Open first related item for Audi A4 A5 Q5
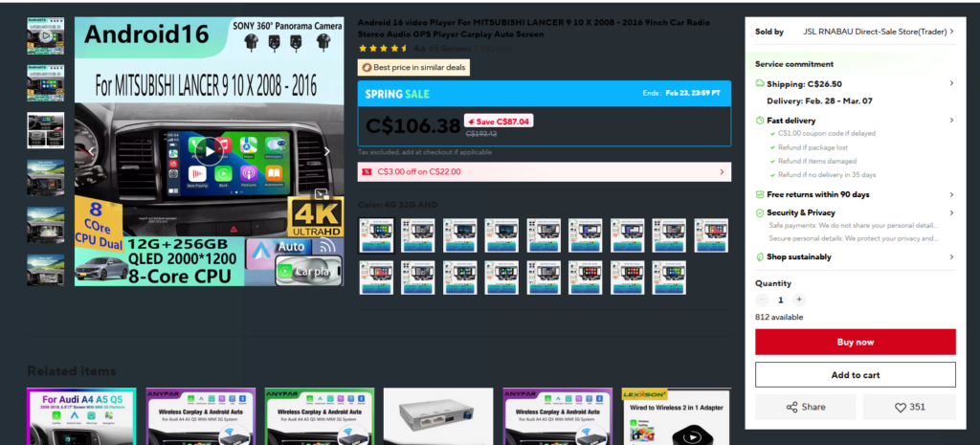This screenshot has height=445, width=980. [81, 416]
